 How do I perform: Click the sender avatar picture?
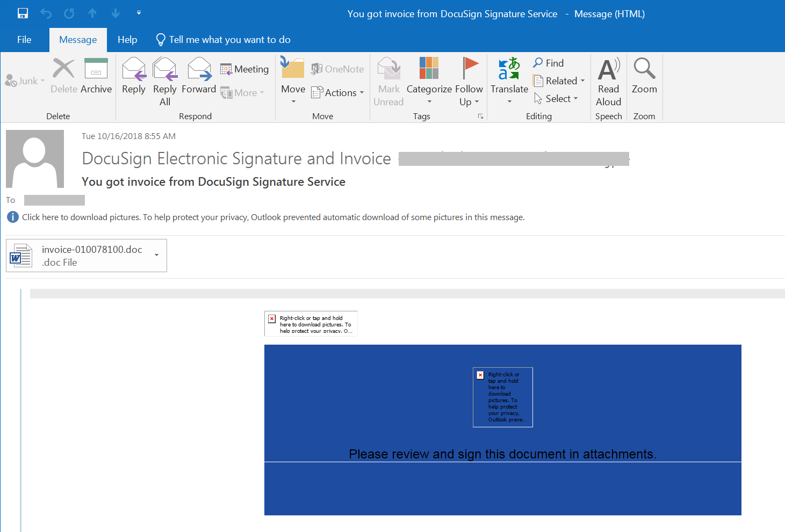tap(35, 159)
